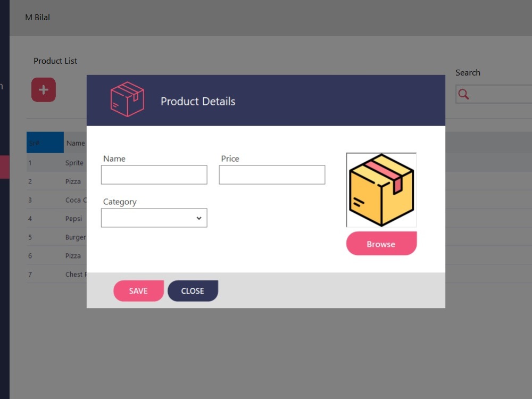Focus the Price text field
Viewport: 532px width, 399px height.
pyautogui.click(x=272, y=174)
